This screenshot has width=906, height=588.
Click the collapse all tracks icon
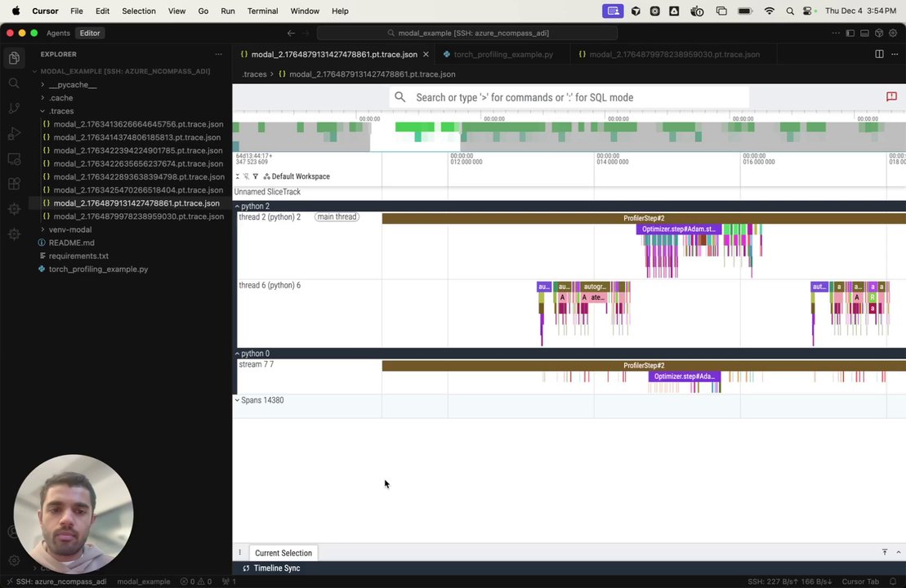point(238,176)
